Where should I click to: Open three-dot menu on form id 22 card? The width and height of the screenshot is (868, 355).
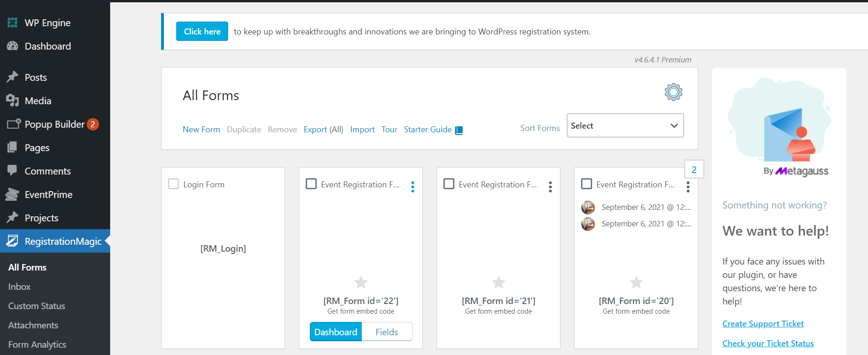point(413,186)
